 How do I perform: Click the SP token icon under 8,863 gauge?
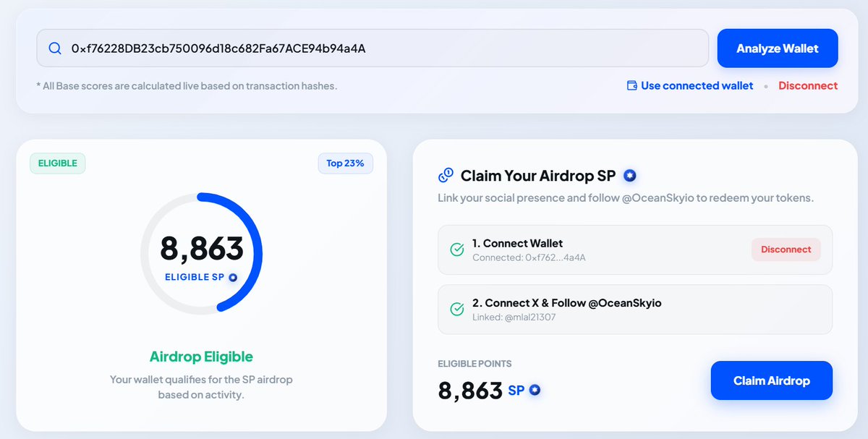(233, 277)
